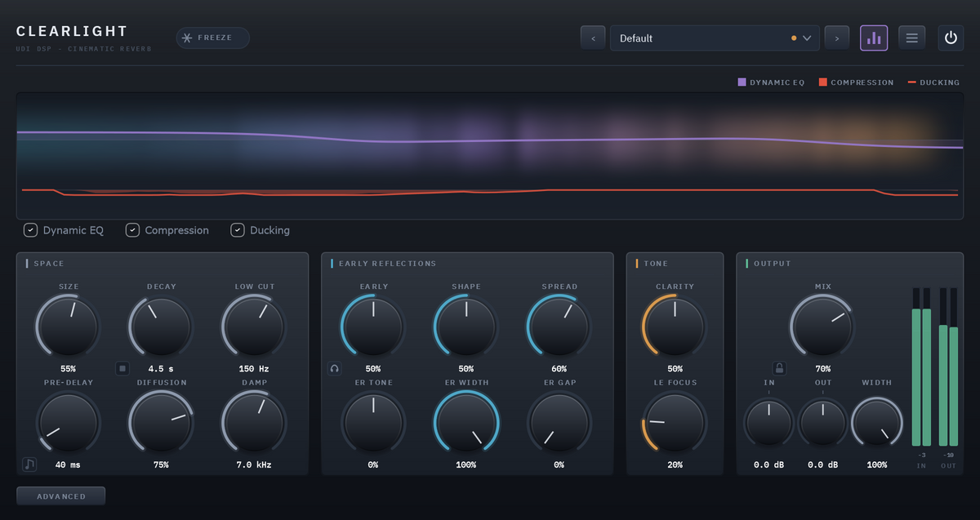
Task: Click the 55% size value
Action: coord(68,369)
